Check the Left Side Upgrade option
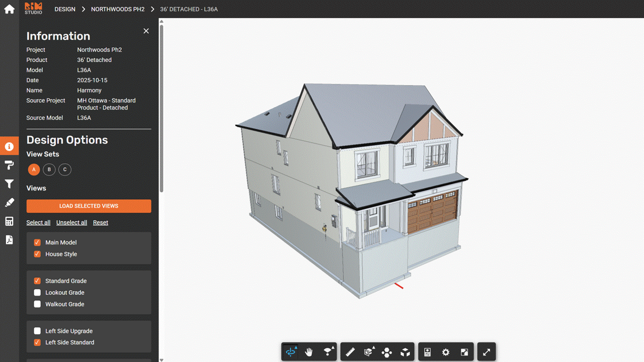The width and height of the screenshot is (644, 362). point(37,331)
